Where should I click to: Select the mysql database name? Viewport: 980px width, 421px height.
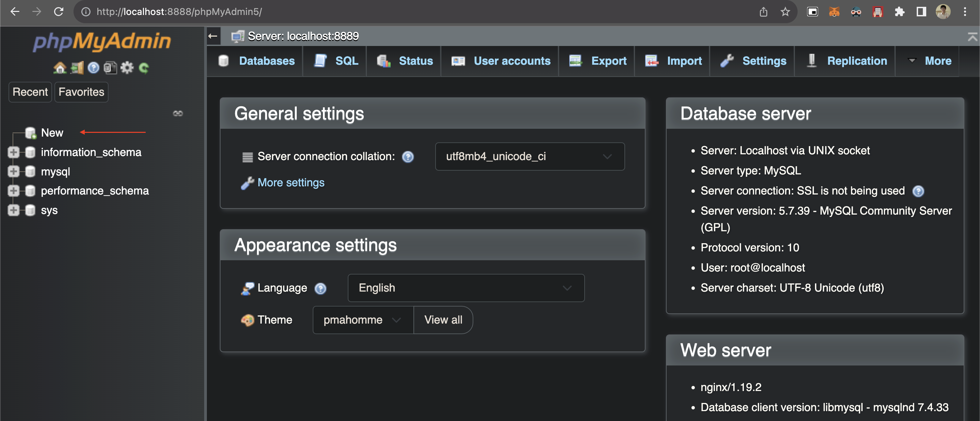[x=55, y=172]
